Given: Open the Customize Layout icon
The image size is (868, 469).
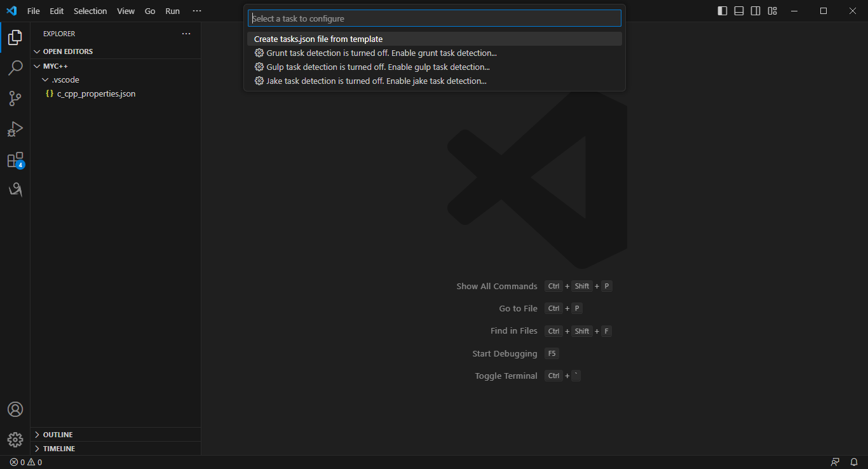Looking at the screenshot, I should click(x=772, y=11).
